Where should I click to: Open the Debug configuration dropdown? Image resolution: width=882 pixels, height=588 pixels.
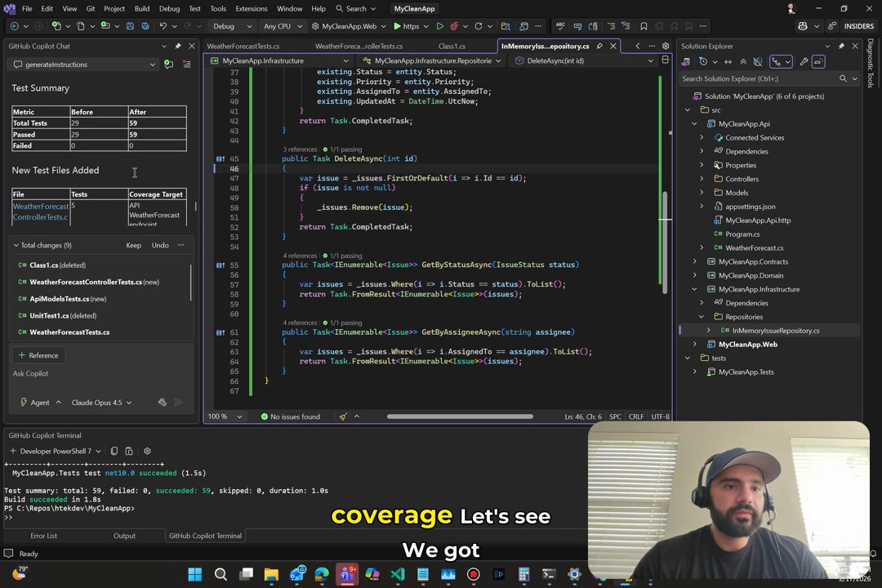click(231, 26)
